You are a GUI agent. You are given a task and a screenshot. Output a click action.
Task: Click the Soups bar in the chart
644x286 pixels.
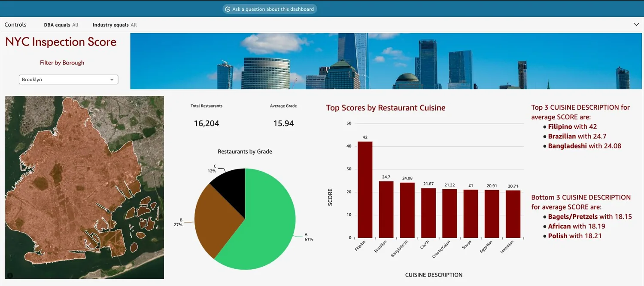471,214
